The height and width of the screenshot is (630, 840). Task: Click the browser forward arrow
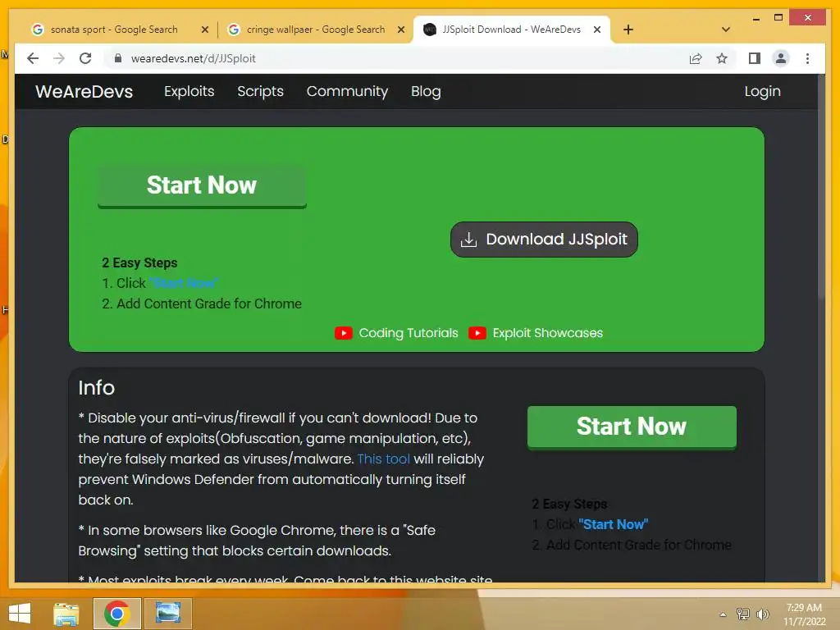(59, 58)
